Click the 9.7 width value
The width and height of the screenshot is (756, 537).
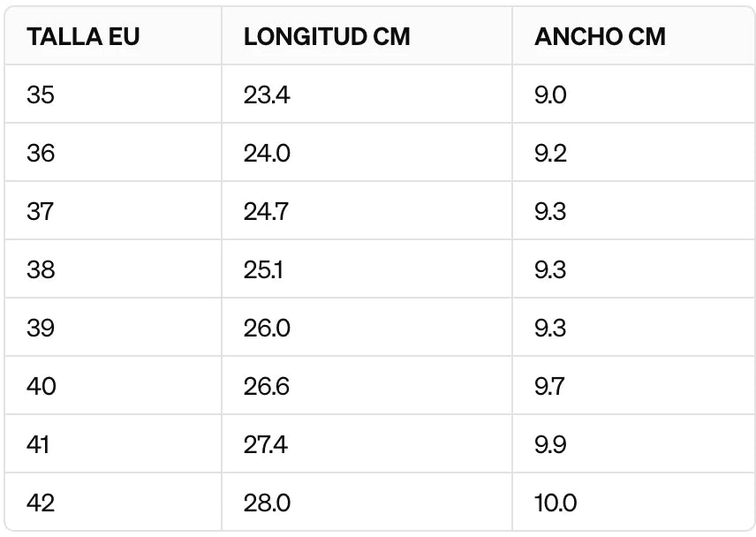coord(549,386)
